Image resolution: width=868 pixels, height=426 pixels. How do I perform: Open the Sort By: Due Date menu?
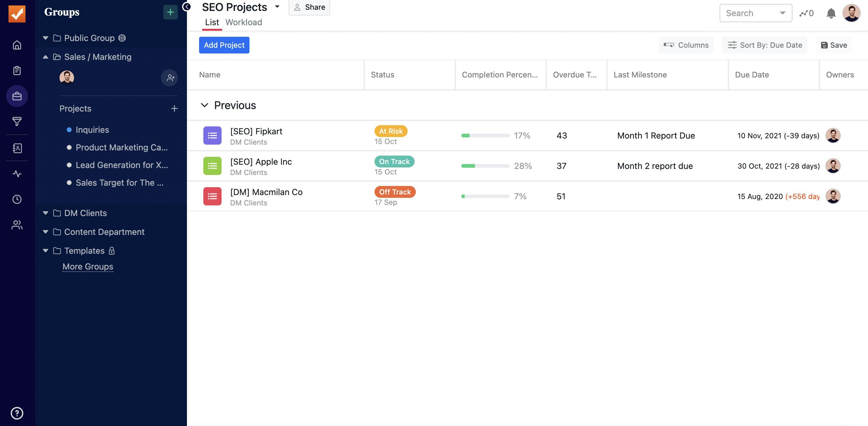pyautogui.click(x=765, y=45)
